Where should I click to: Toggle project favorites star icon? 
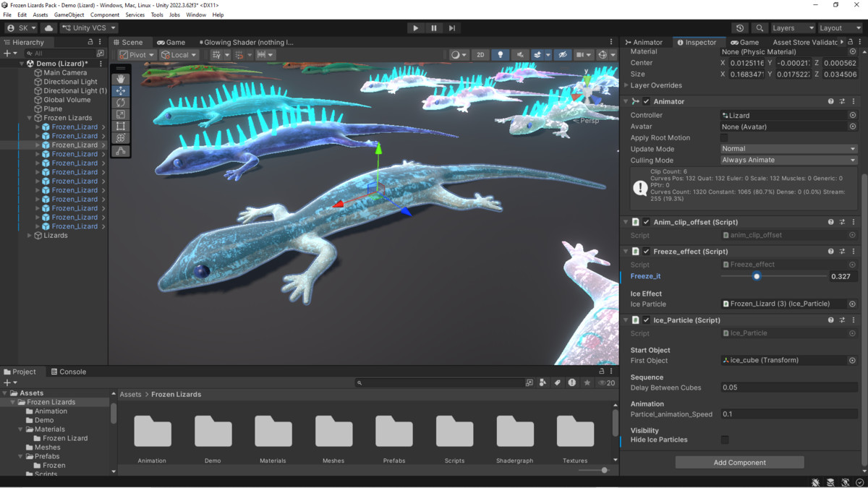(x=587, y=383)
